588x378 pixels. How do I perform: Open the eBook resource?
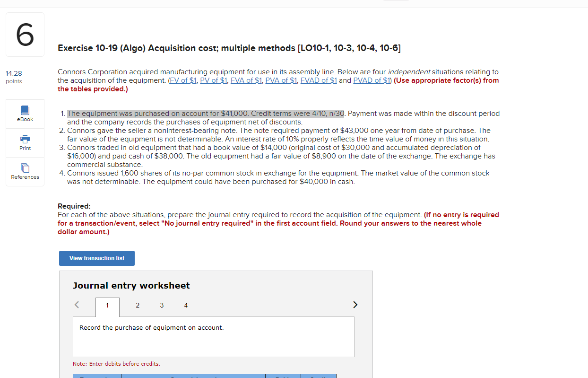click(x=25, y=114)
